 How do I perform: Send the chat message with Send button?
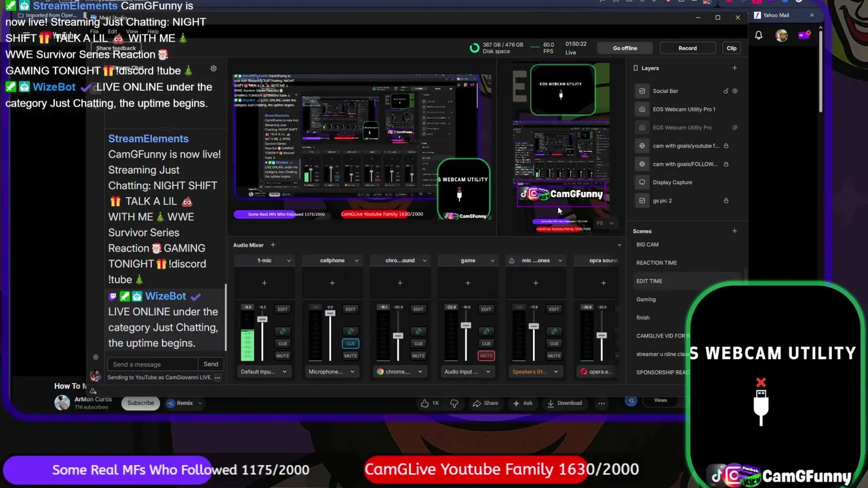pos(211,364)
